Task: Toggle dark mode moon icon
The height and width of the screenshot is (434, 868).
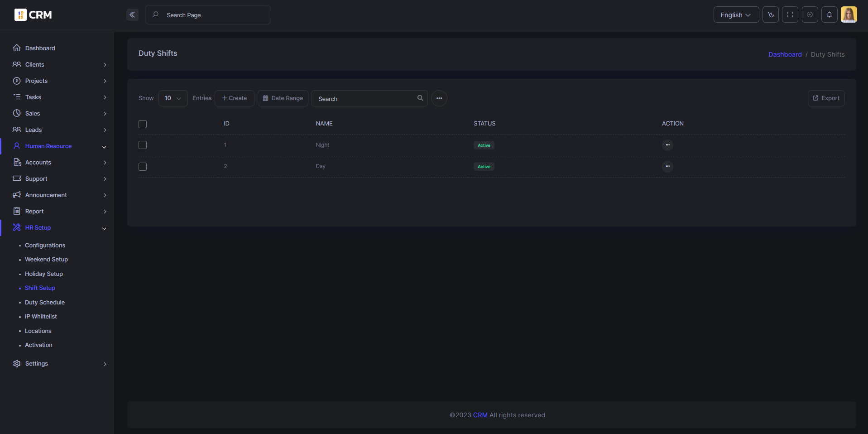Action: coord(771,14)
